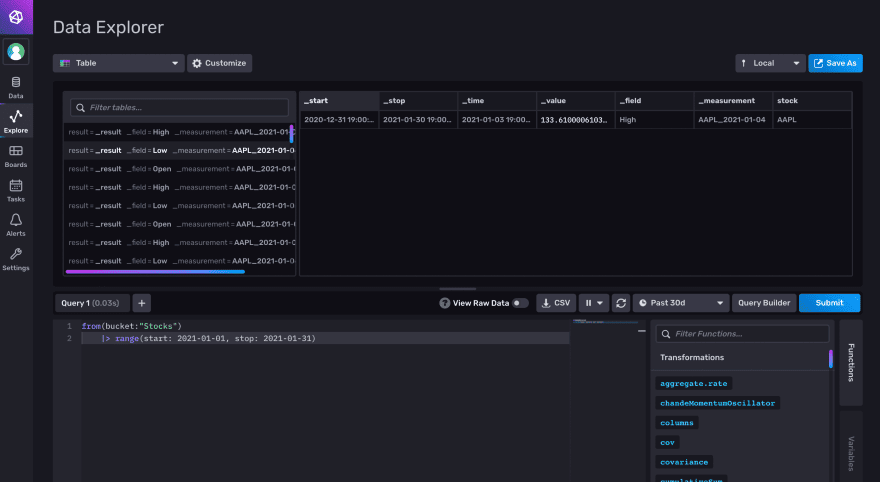Insert the aggregate.rate function

pyautogui.click(x=694, y=384)
